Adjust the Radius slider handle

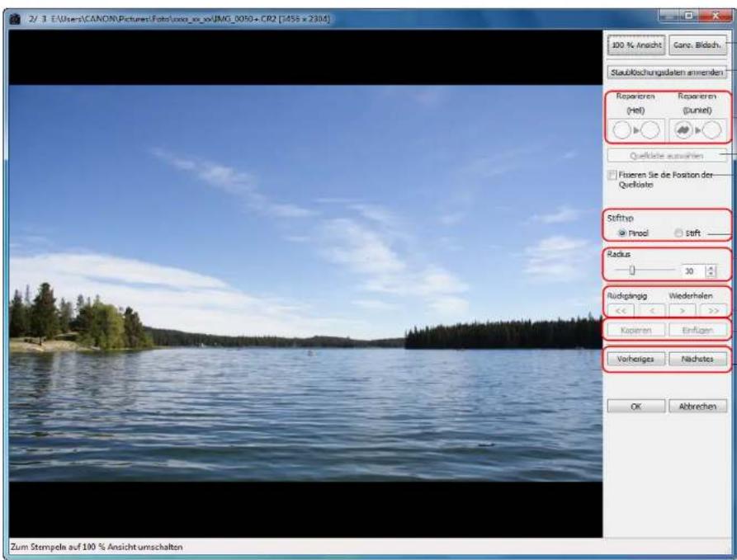[632, 271]
